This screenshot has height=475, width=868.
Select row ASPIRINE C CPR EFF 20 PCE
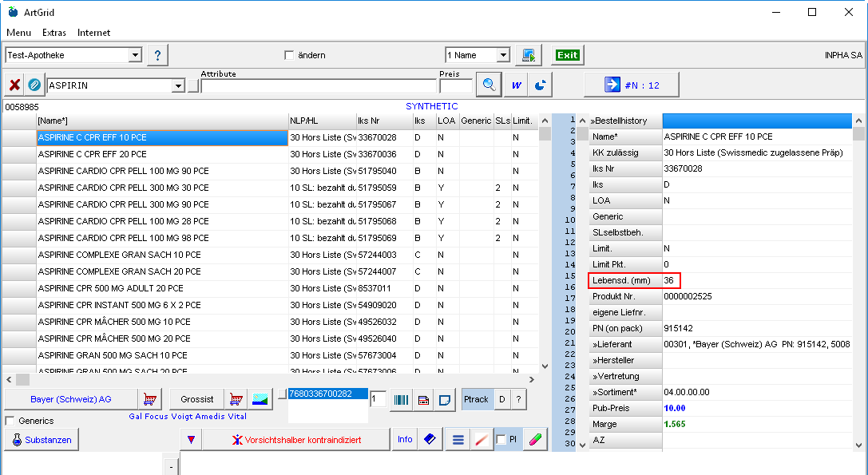click(162, 154)
